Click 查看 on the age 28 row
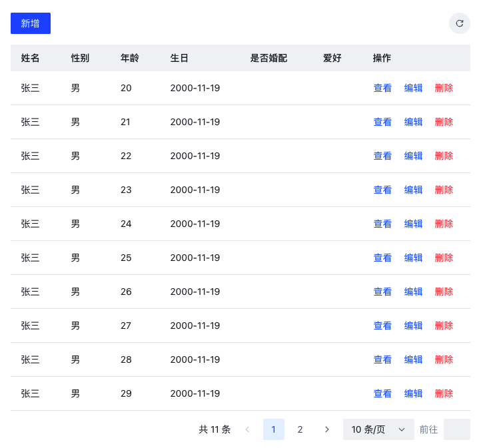Image resolution: width=483 pixels, height=448 pixels. [x=382, y=359]
